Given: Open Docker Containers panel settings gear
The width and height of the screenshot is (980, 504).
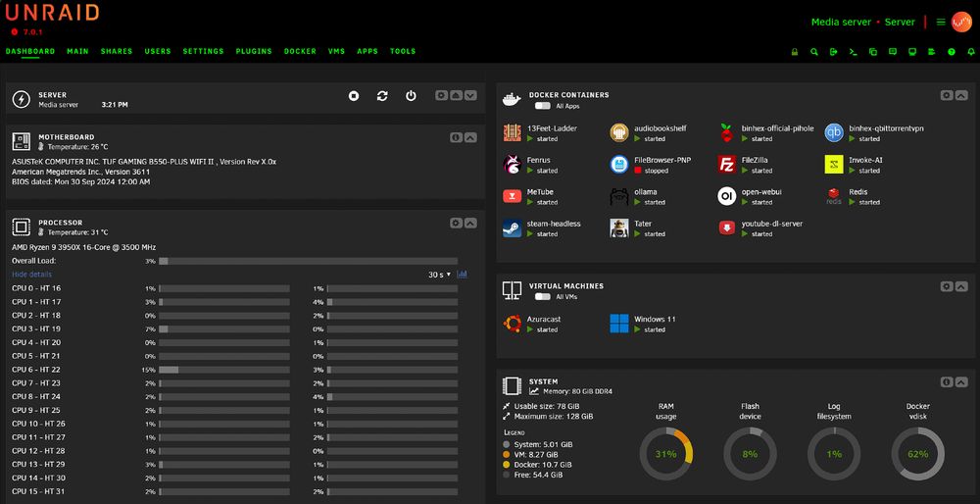Looking at the screenshot, I should pos(947,95).
